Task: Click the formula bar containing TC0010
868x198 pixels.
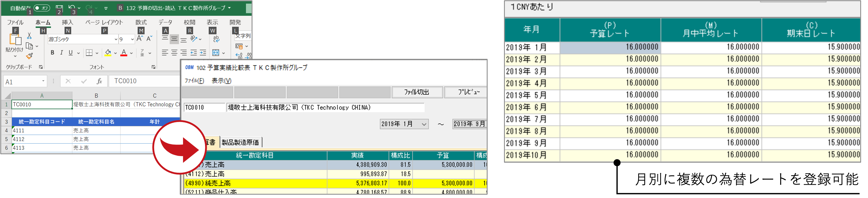Action: pos(145,81)
